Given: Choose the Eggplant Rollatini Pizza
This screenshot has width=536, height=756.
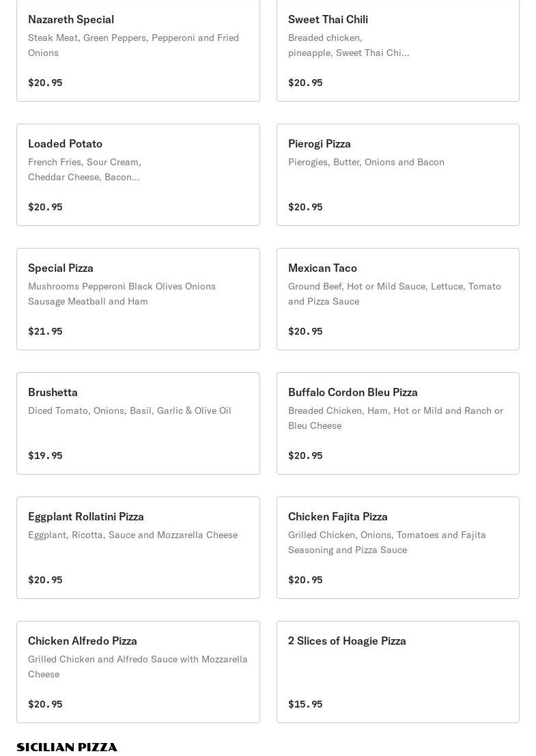Looking at the screenshot, I should (138, 548).
